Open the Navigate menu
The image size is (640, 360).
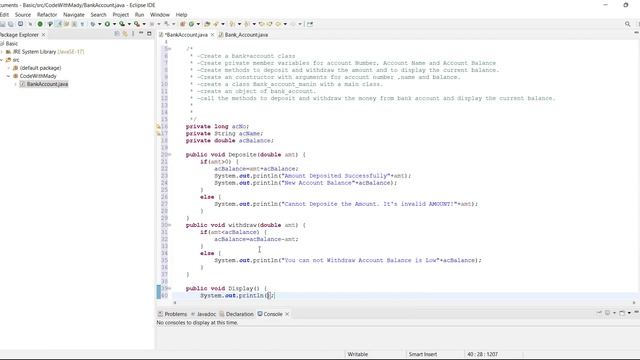[74, 14]
